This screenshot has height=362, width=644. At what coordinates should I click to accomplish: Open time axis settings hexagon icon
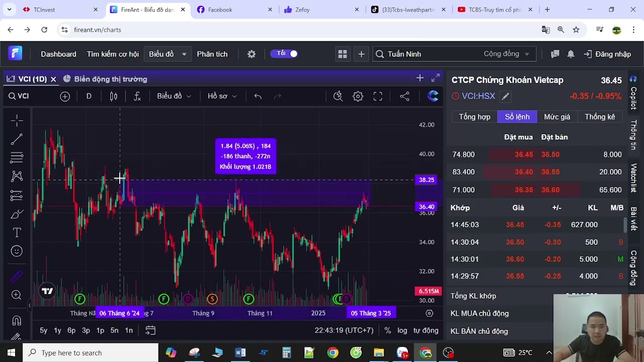[429, 313]
